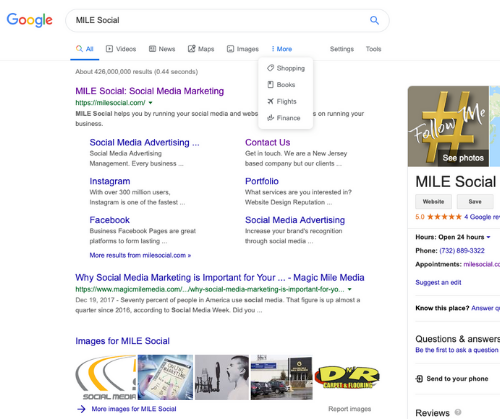Click See photos on business image
This screenshot has width=500, height=419.
(x=463, y=158)
